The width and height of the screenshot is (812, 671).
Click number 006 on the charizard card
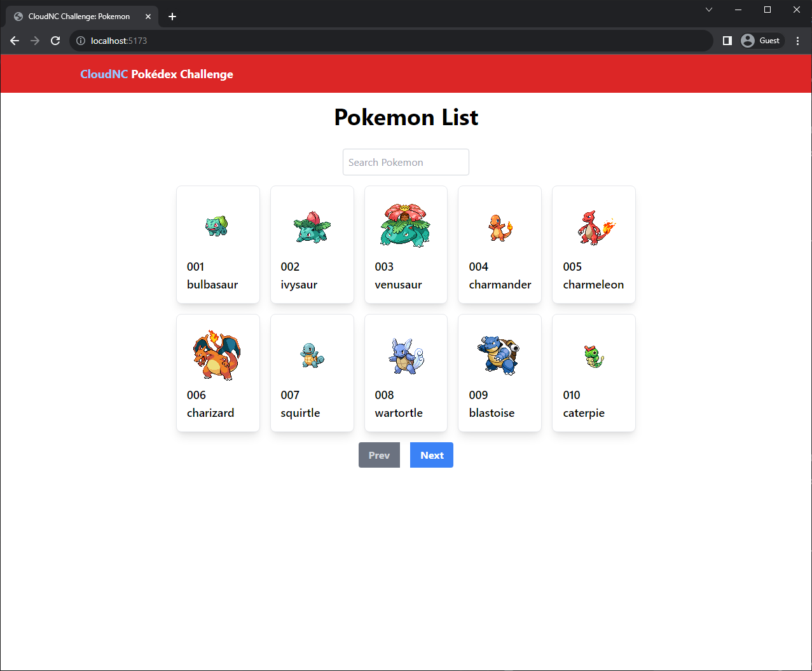coord(196,395)
